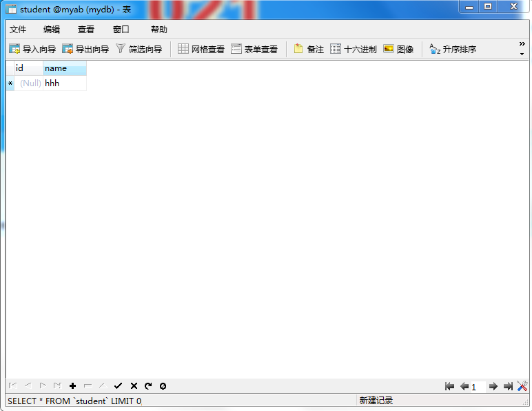Stop the current operation
This screenshot has height=411, width=532.
(x=163, y=386)
